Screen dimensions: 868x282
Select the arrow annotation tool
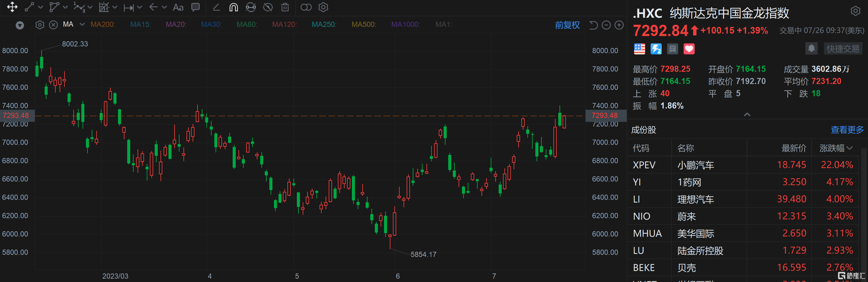(x=153, y=7)
